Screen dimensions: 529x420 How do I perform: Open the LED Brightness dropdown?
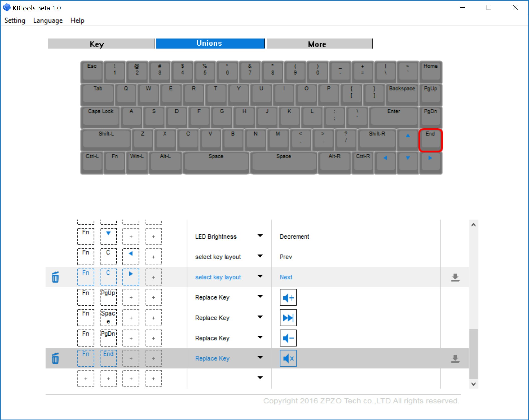coord(260,236)
